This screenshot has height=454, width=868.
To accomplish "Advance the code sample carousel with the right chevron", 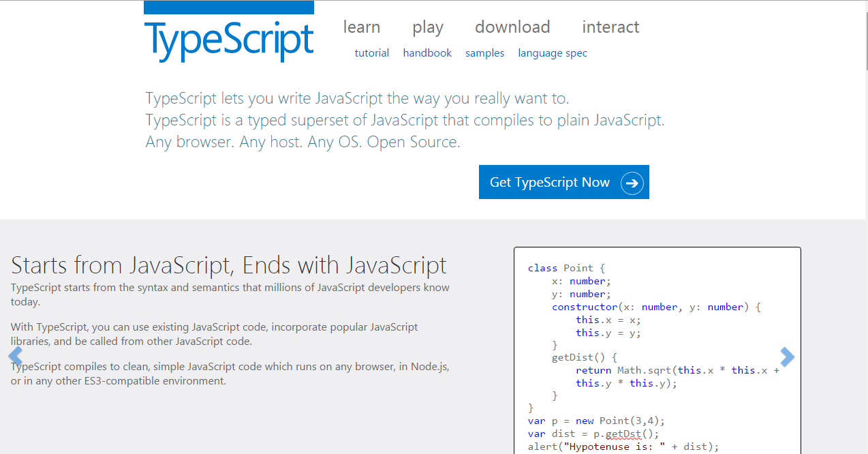I will pyautogui.click(x=787, y=356).
